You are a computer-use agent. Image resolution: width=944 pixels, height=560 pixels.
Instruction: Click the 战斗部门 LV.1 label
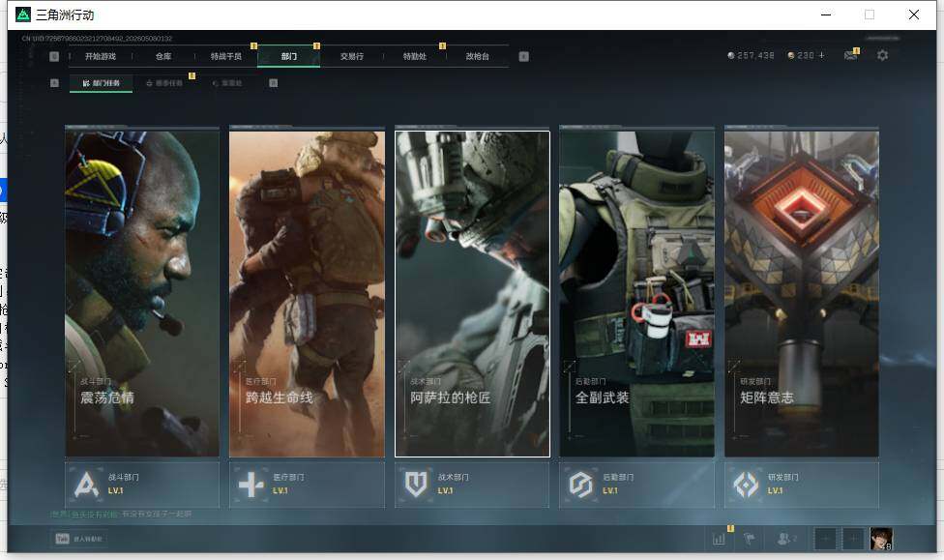[x=116, y=490]
